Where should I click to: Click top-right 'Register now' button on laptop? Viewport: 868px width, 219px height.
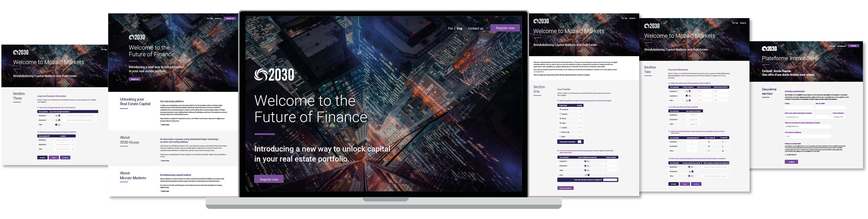[x=505, y=28]
